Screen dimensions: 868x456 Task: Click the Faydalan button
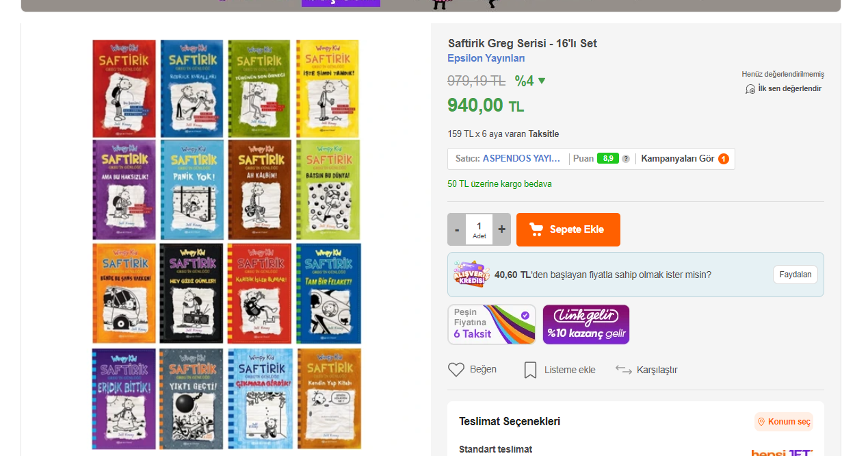click(795, 275)
